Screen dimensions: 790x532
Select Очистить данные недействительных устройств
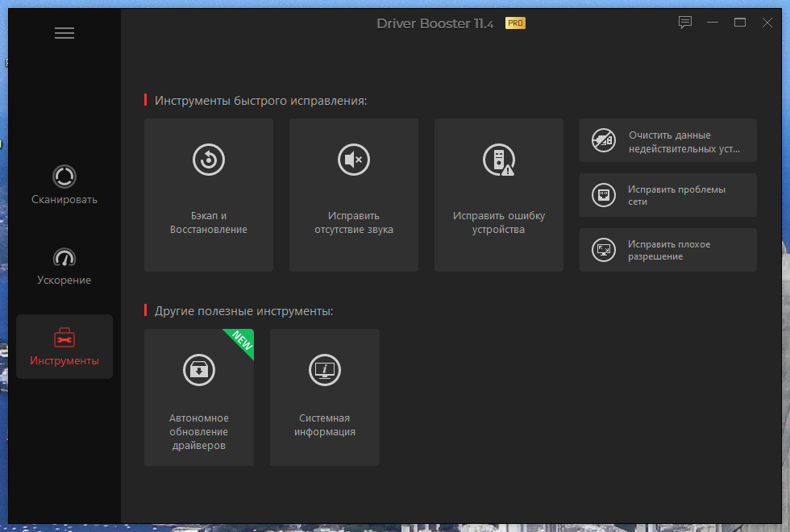(x=668, y=140)
